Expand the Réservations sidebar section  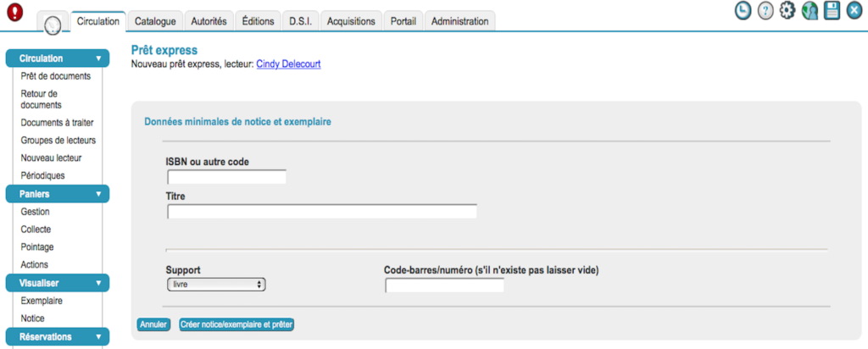click(58, 336)
